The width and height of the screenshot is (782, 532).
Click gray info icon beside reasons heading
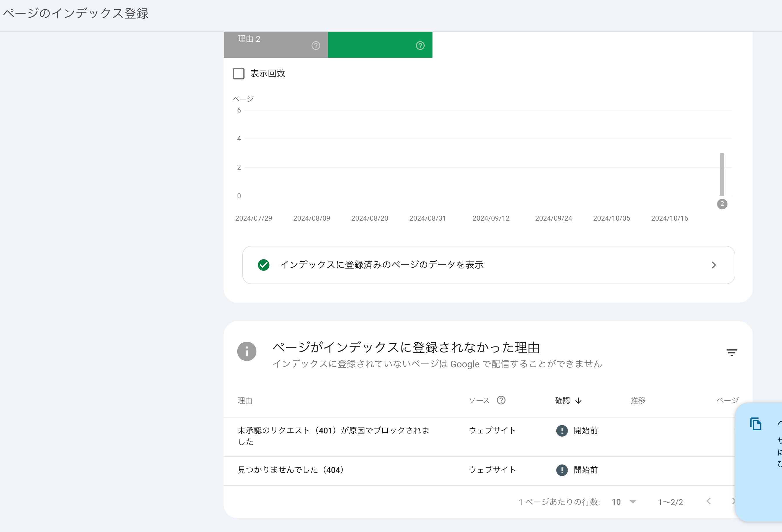[247, 351]
